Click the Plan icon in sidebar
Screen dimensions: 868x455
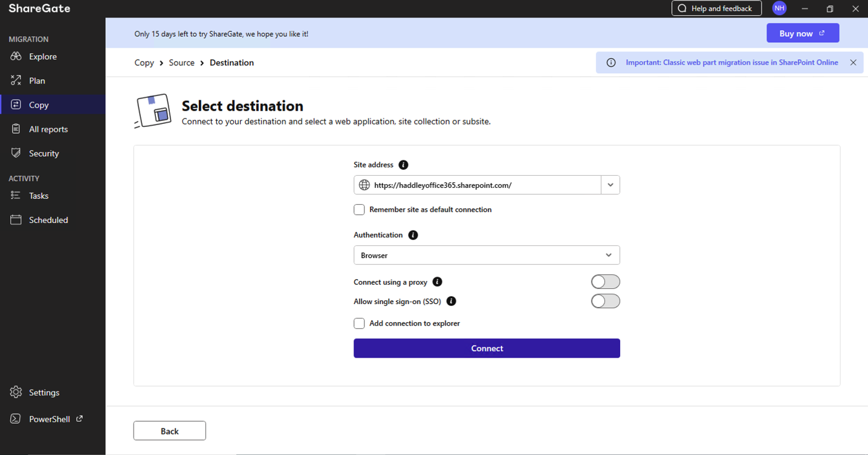[x=16, y=80]
